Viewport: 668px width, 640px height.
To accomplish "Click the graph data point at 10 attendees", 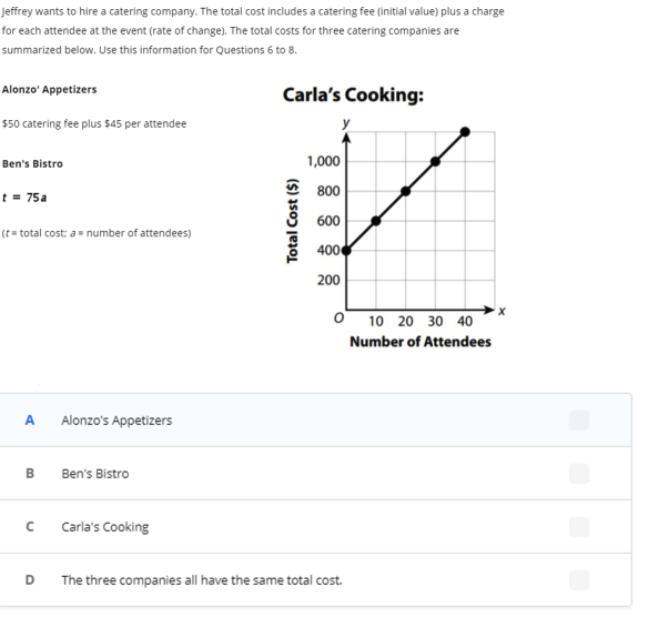I will coord(376,221).
